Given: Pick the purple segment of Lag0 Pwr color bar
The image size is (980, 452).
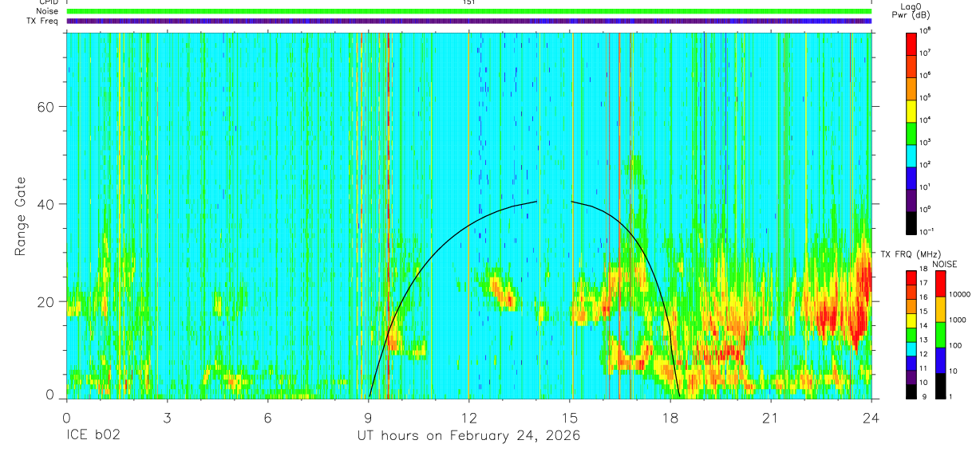Looking at the screenshot, I should click(912, 200).
